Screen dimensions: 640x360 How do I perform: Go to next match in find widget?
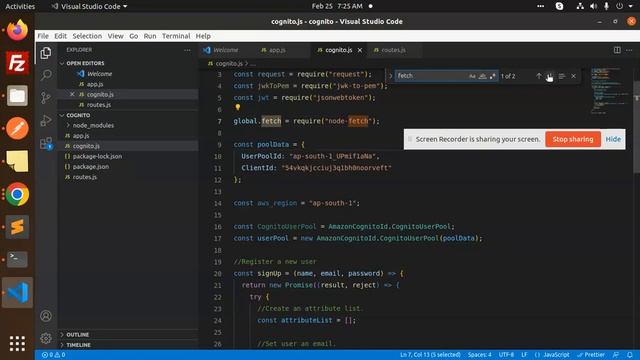[x=550, y=76]
